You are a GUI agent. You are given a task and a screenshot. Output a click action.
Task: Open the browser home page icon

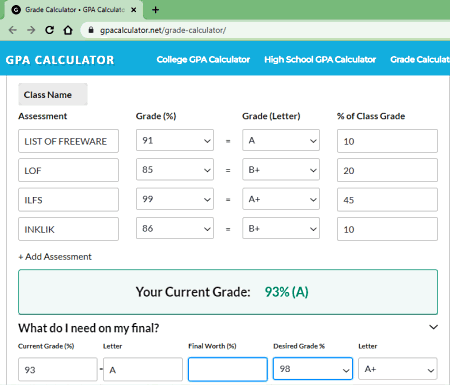click(68, 30)
